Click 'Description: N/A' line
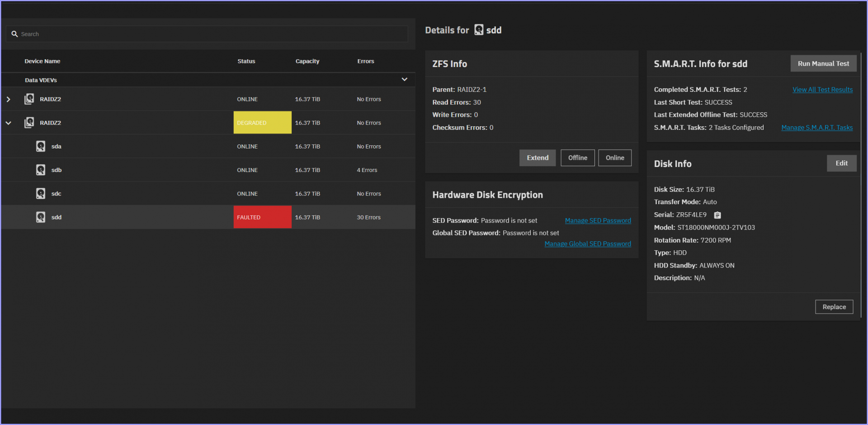 click(679, 278)
